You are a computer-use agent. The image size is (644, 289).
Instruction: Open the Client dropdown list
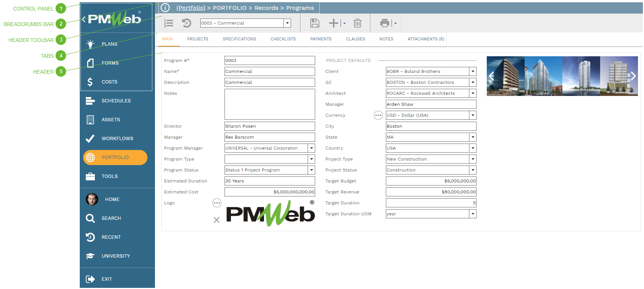[472, 71]
